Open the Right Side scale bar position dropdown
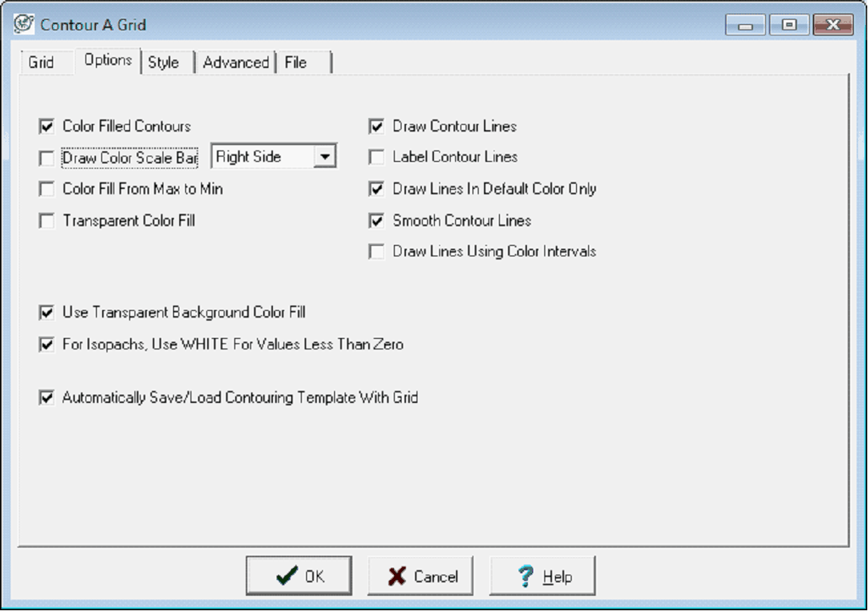 point(324,157)
